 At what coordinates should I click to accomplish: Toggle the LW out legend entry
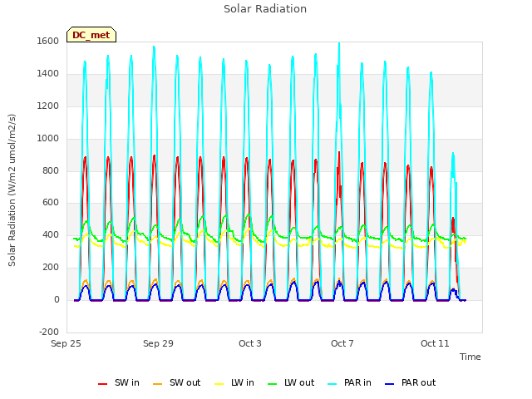(291, 382)
